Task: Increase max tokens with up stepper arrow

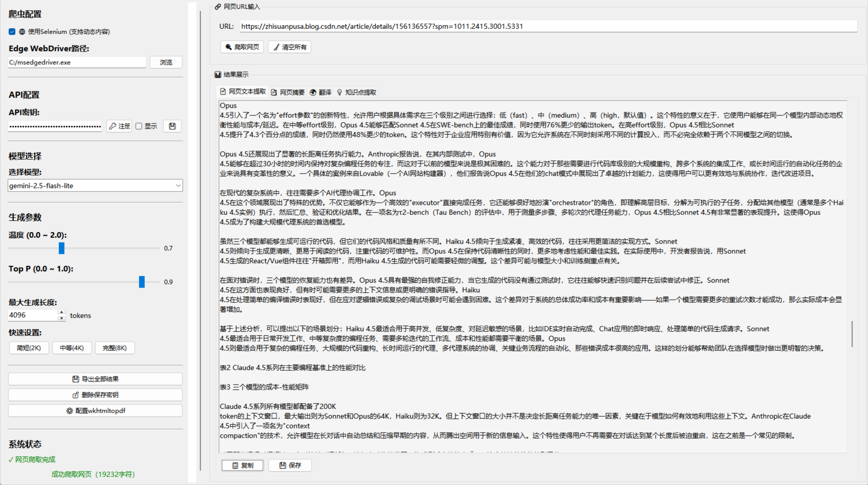Action: 61,312
